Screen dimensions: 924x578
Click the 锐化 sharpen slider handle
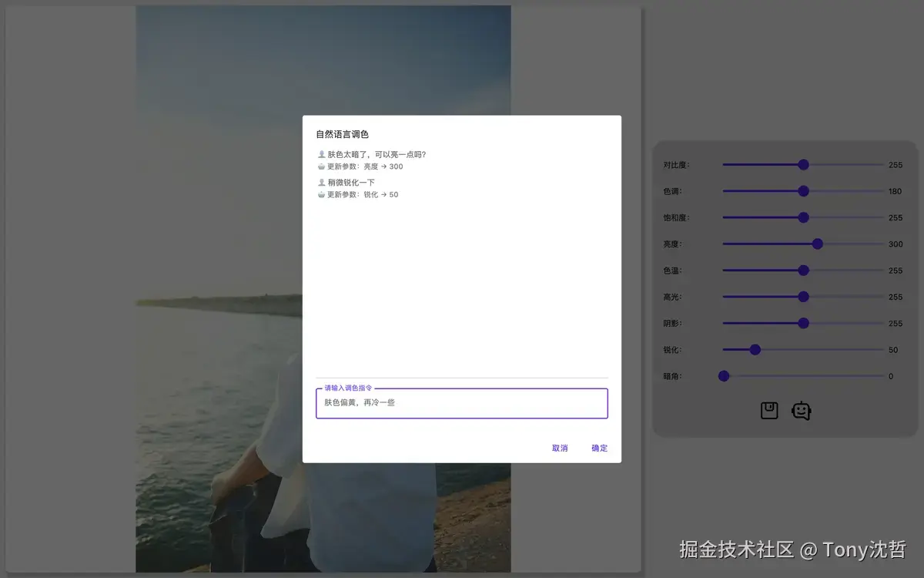tap(755, 349)
